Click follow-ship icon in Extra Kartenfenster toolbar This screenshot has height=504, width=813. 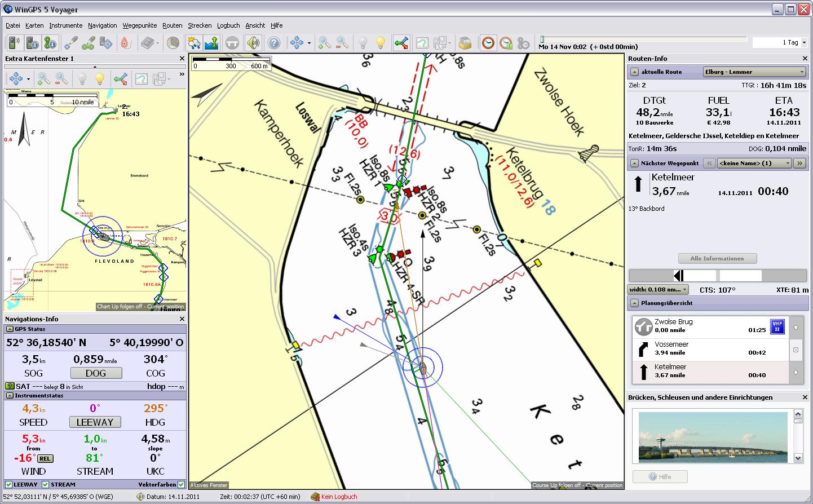pyautogui.click(x=120, y=79)
